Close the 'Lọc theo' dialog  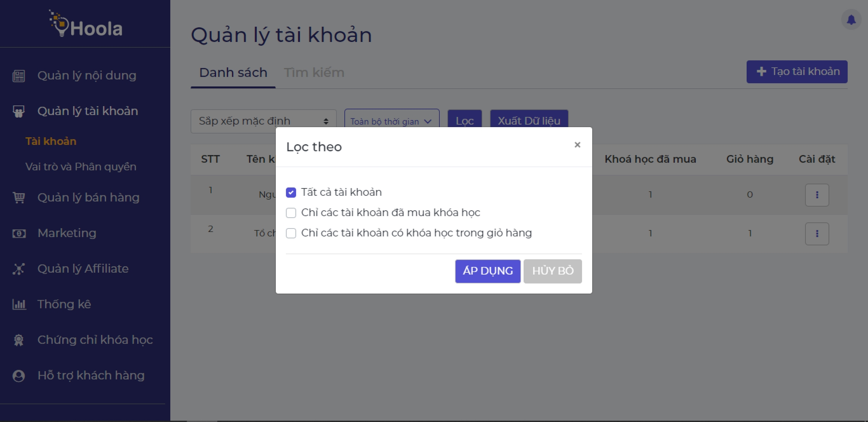coord(577,145)
